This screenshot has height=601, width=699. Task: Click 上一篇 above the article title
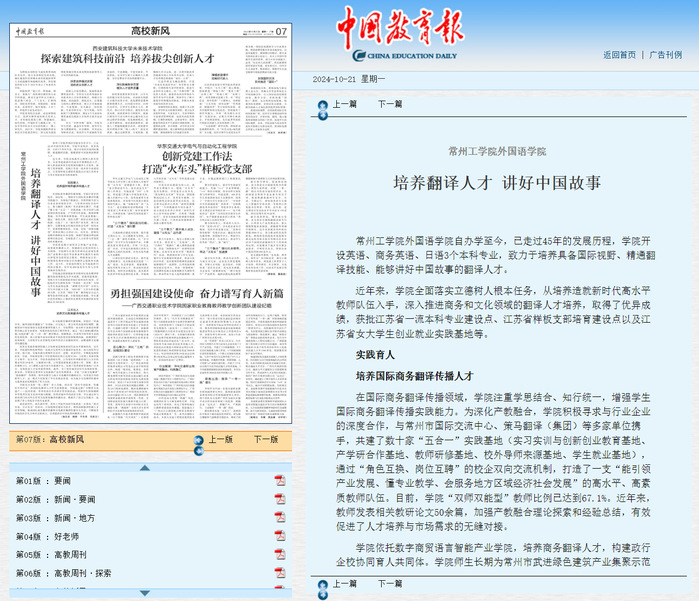[345, 104]
